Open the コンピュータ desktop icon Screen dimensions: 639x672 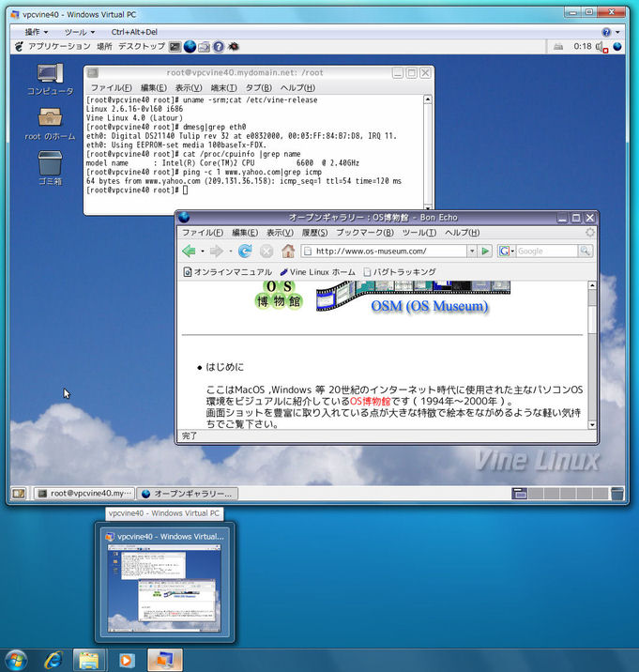(x=50, y=80)
